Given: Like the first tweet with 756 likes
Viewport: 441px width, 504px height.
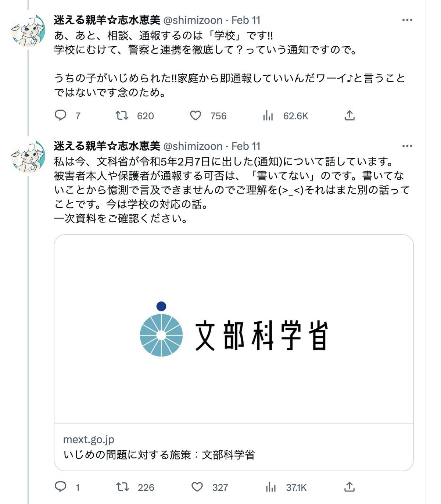Looking at the screenshot, I should (x=196, y=116).
